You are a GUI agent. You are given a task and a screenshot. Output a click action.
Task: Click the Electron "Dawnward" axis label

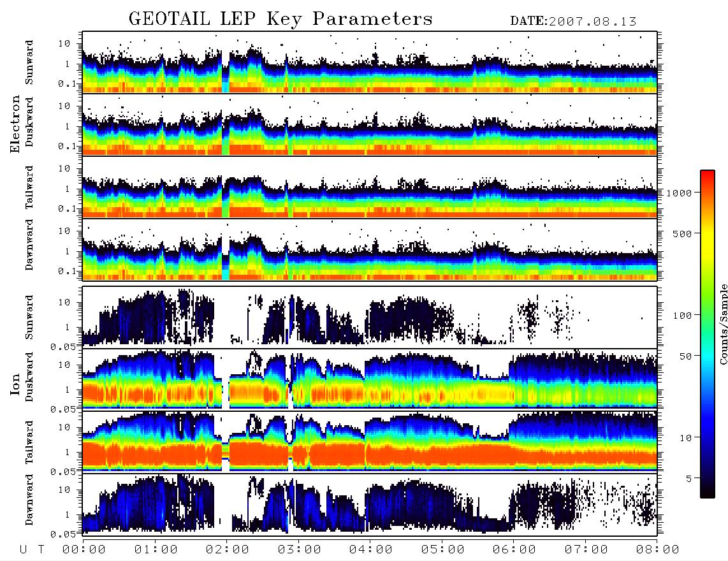click(x=29, y=245)
